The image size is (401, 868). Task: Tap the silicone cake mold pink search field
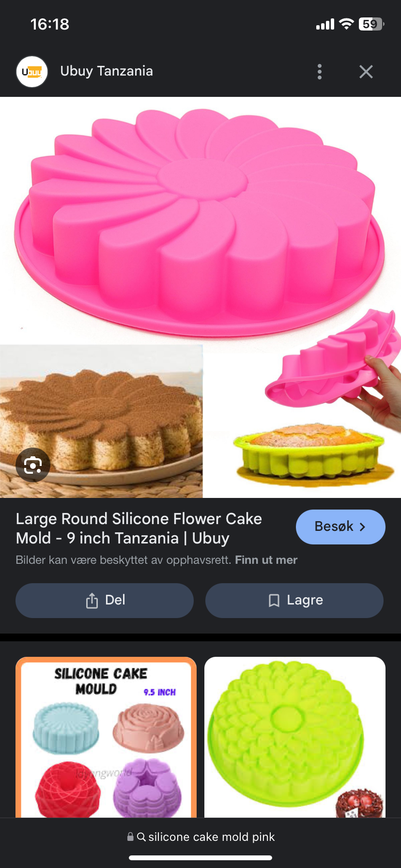pyautogui.click(x=200, y=837)
